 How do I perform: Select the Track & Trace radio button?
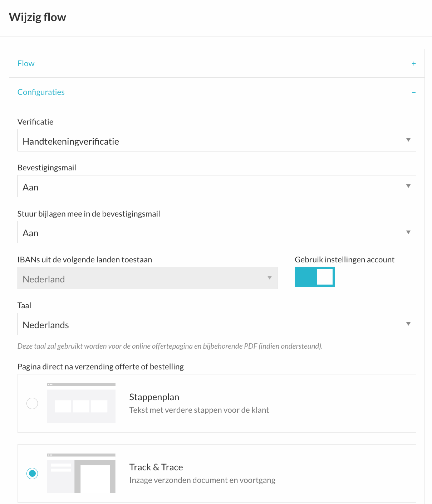32,474
